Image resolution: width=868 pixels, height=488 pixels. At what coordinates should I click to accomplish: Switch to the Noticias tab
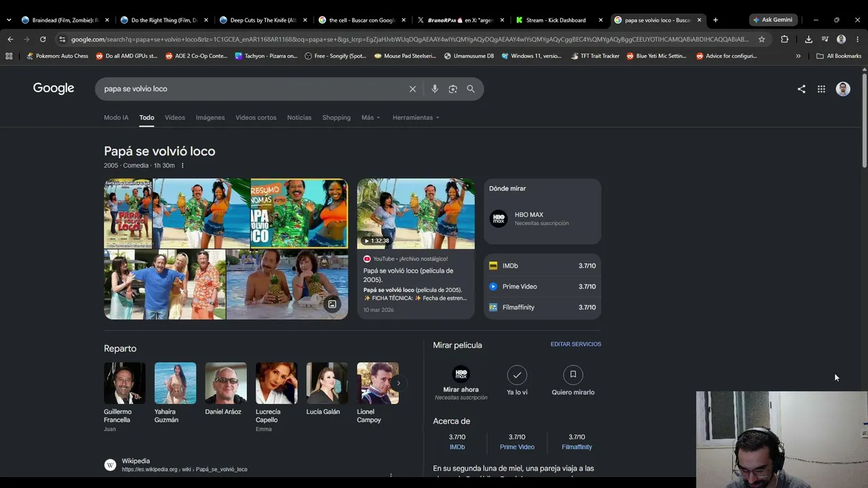tap(299, 117)
